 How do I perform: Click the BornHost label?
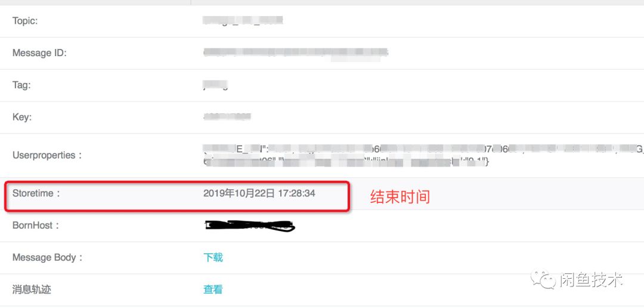[x=36, y=226]
